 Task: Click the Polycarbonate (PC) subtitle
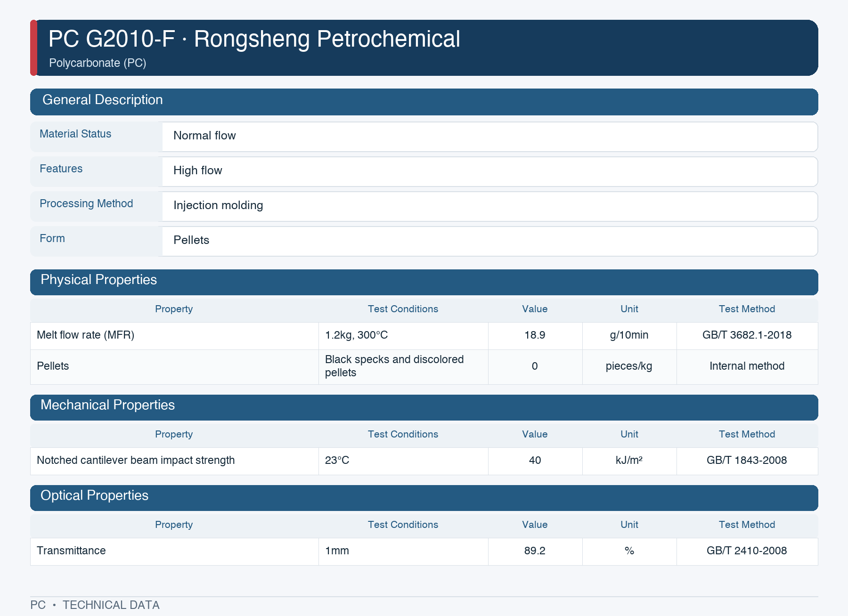point(98,63)
